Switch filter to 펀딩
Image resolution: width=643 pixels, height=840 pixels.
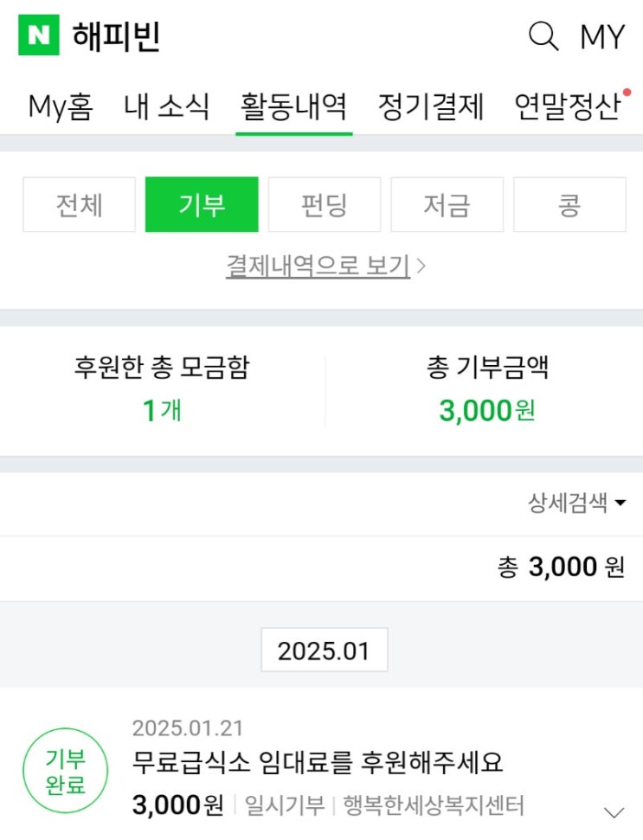coord(325,205)
